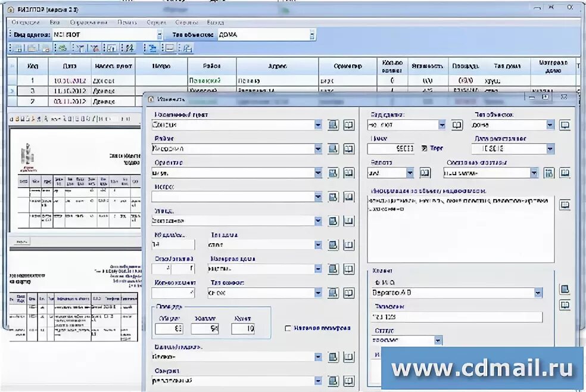
Task: Open the Дата регистрации date dropdown
Action: tap(550, 149)
